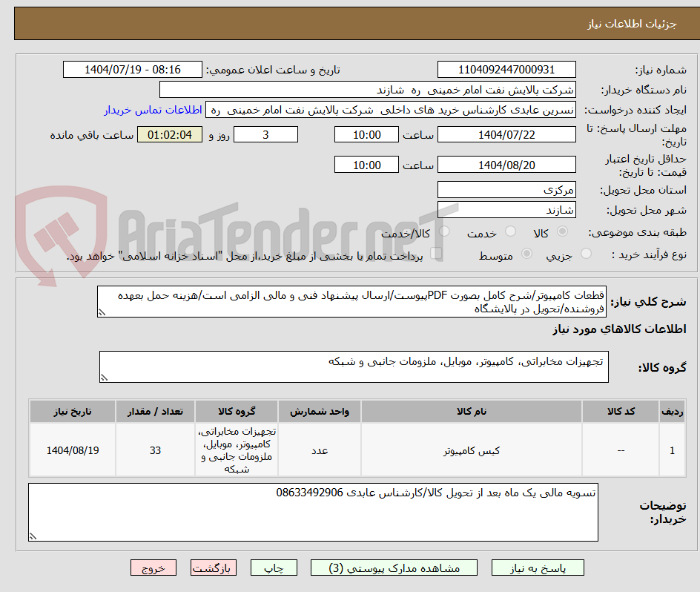Click the چاپ button
This screenshot has width=700, height=592.
tap(274, 568)
